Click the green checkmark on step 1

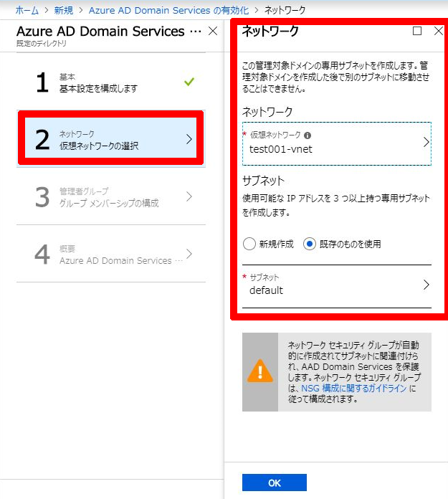[x=189, y=82]
